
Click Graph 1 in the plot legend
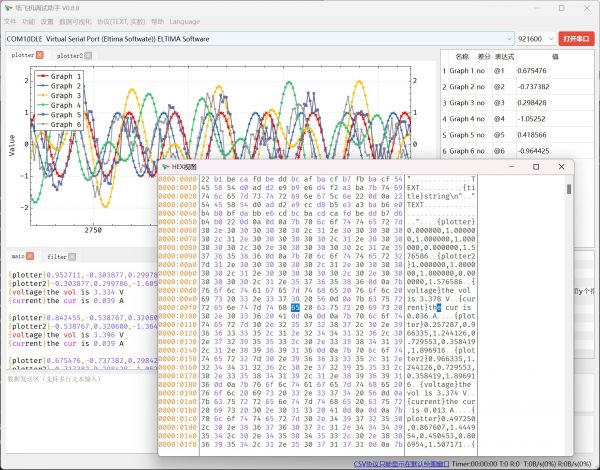59,76
